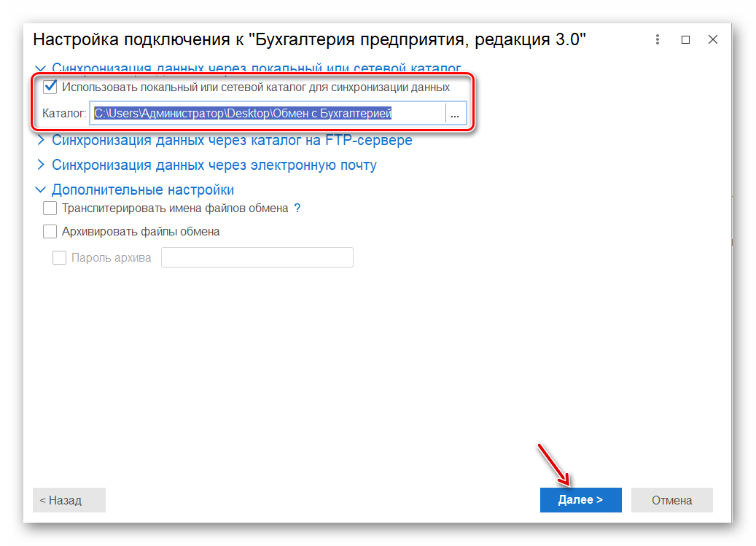Click into the catalog path field

pos(268,114)
